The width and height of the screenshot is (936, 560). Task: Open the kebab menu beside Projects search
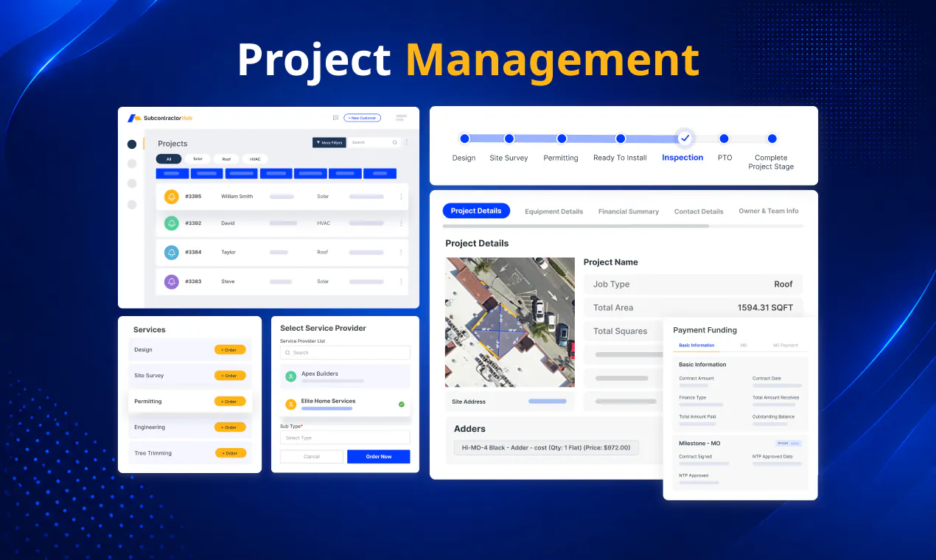(406, 143)
